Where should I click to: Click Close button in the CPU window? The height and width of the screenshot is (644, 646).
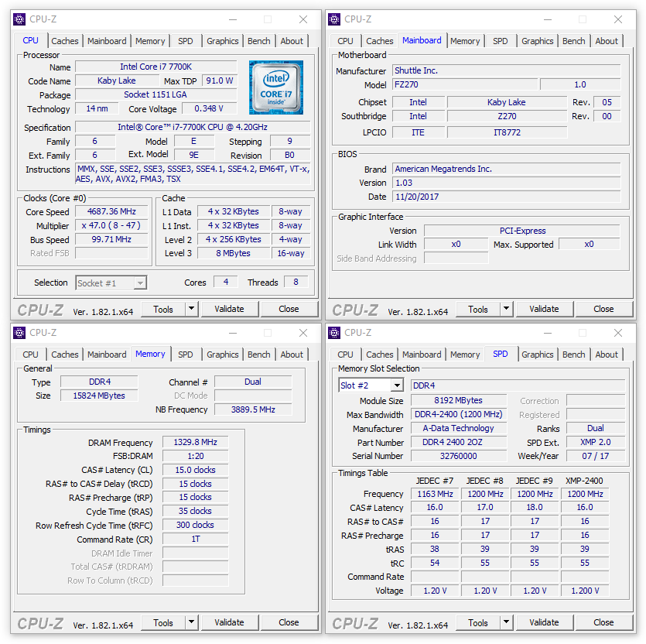click(289, 309)
